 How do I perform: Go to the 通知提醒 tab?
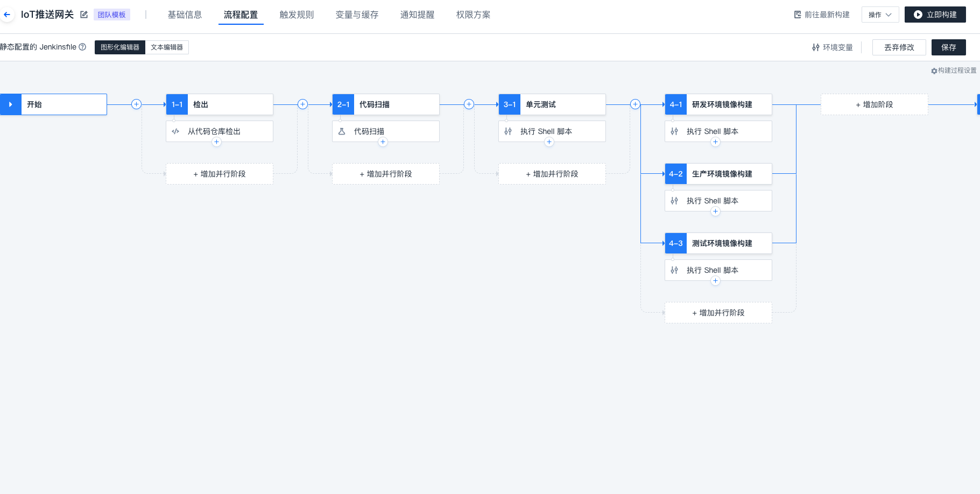point(417,15)
